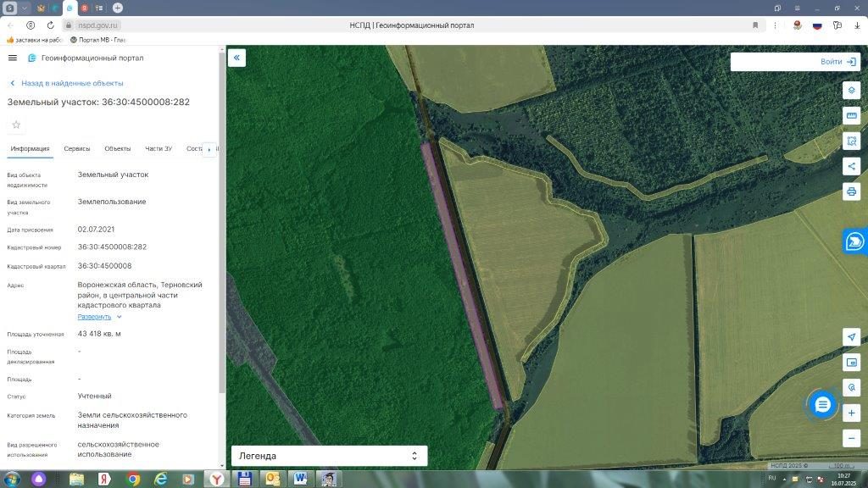
Task: Click the share map icon
Action: coord(851,166)
